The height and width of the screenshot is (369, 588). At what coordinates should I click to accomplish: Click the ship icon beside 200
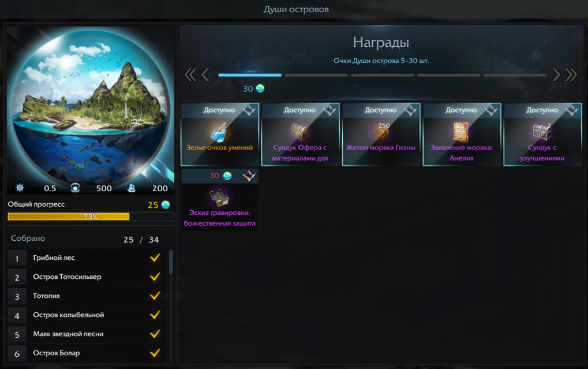(132, 188)
